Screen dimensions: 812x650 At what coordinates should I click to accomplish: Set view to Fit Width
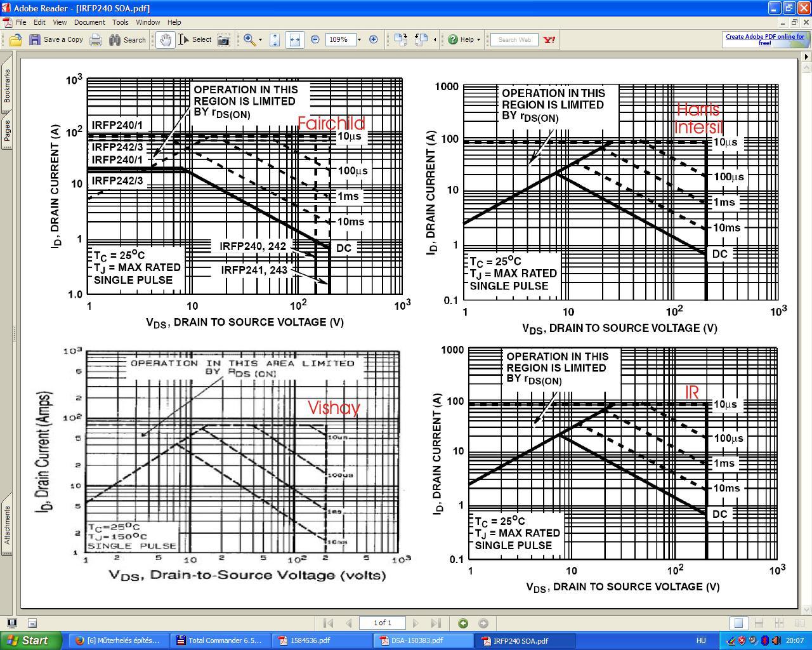(294, 39)
